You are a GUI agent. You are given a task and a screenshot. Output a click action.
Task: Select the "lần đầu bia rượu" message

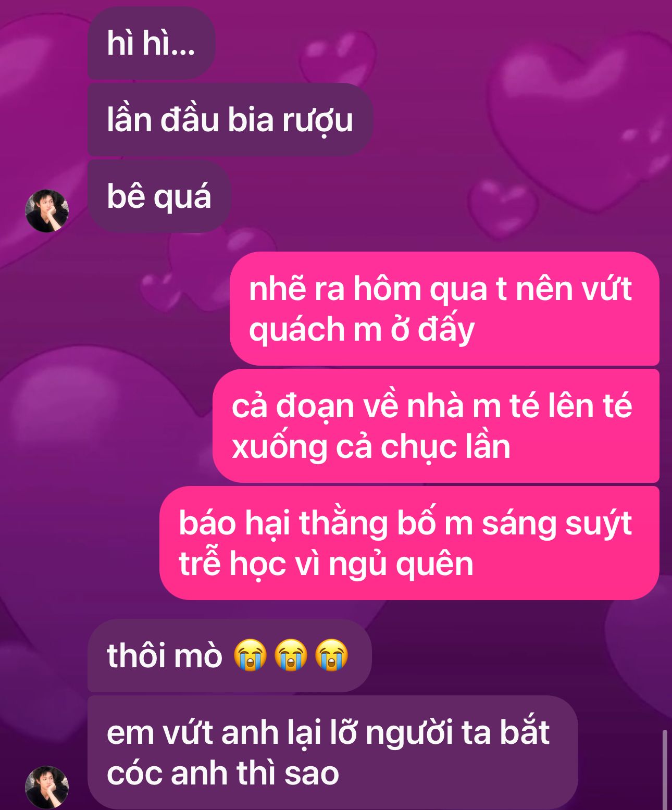click(x=230, y=119)
